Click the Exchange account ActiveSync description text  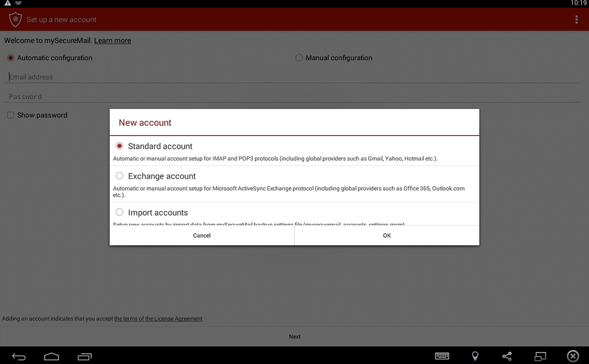[289, 191]
